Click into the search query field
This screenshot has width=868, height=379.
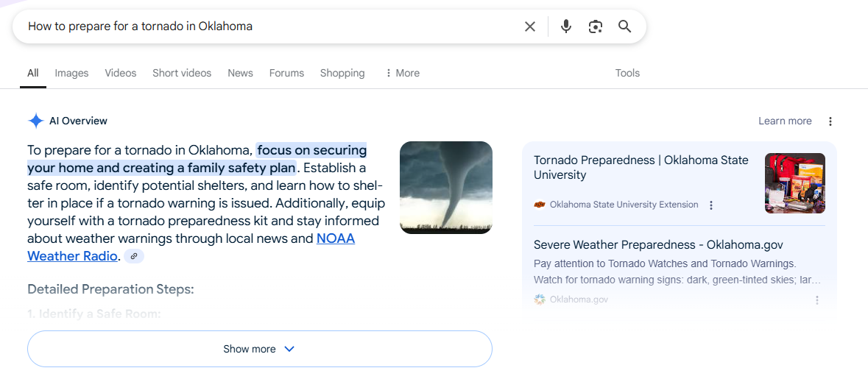pos(271,26)
